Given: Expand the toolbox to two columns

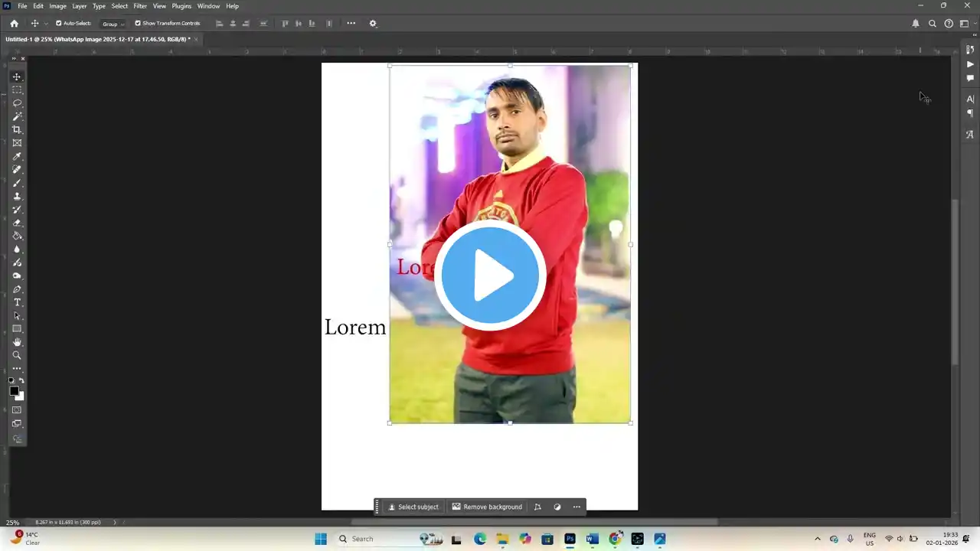Looking at the screenshot, I should [x=12, y=58].
